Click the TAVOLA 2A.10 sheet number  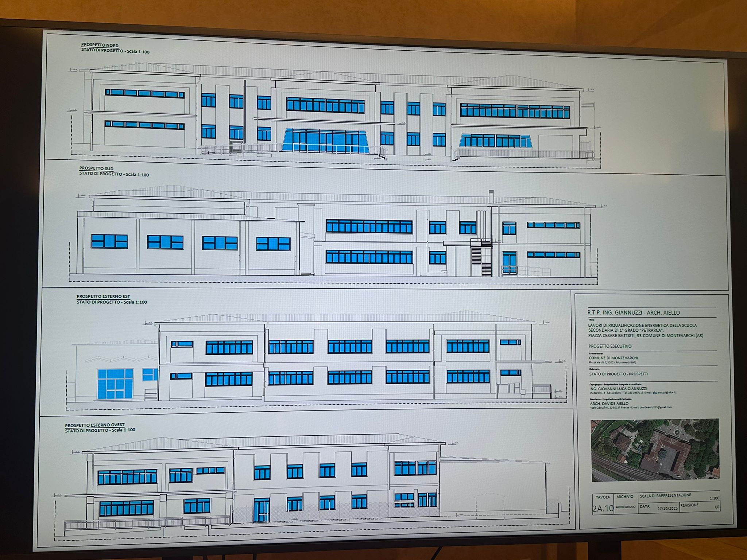pos(603,508)
